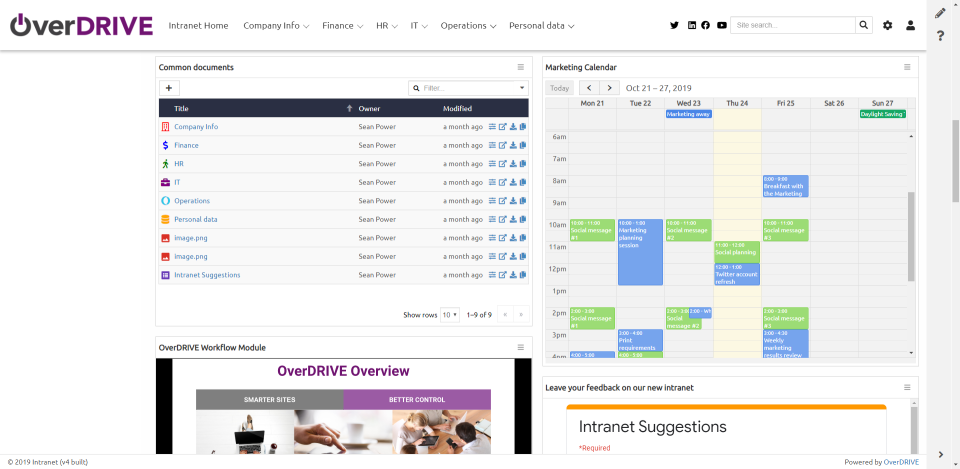The image size is (960, 469).
Task: Download the HR document
Action: pos(513,163)
